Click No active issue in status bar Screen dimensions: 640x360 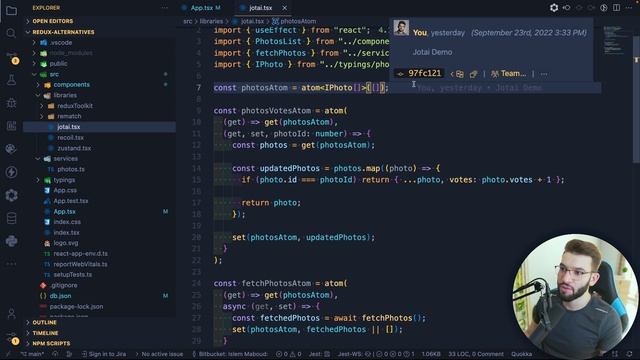159,354
